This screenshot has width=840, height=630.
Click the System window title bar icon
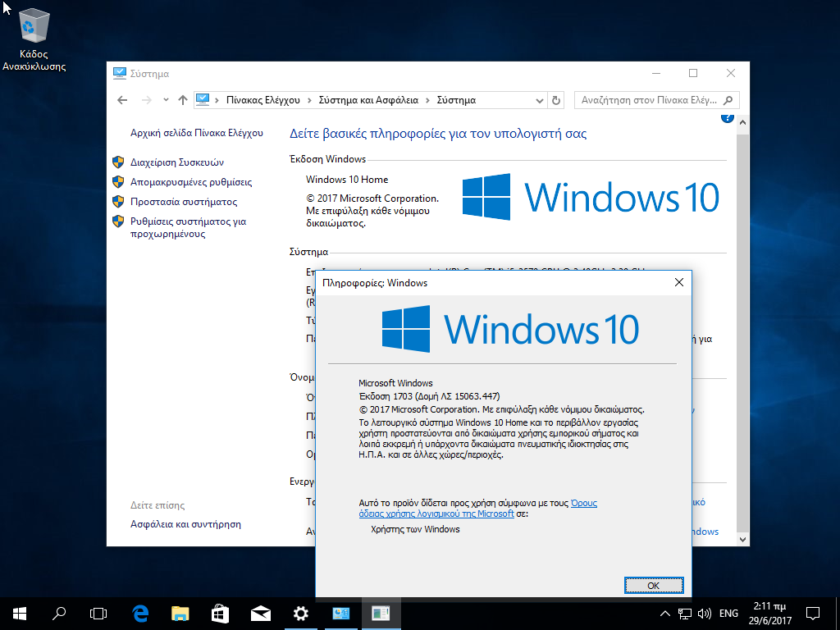click(x=120, y=73)
